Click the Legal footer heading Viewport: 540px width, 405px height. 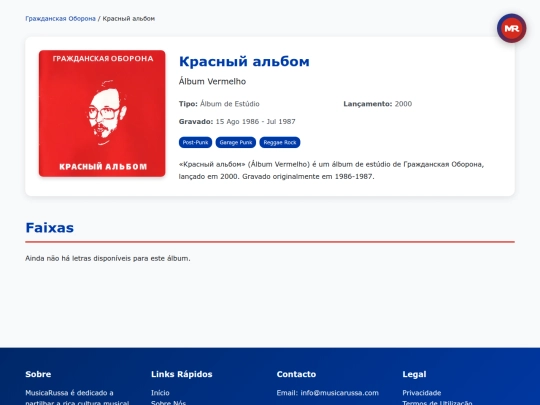tap(414, 374)
